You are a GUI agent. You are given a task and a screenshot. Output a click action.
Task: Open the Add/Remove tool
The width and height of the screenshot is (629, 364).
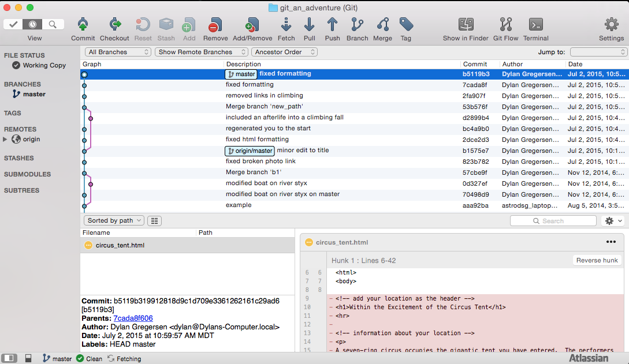click(252, 29)
